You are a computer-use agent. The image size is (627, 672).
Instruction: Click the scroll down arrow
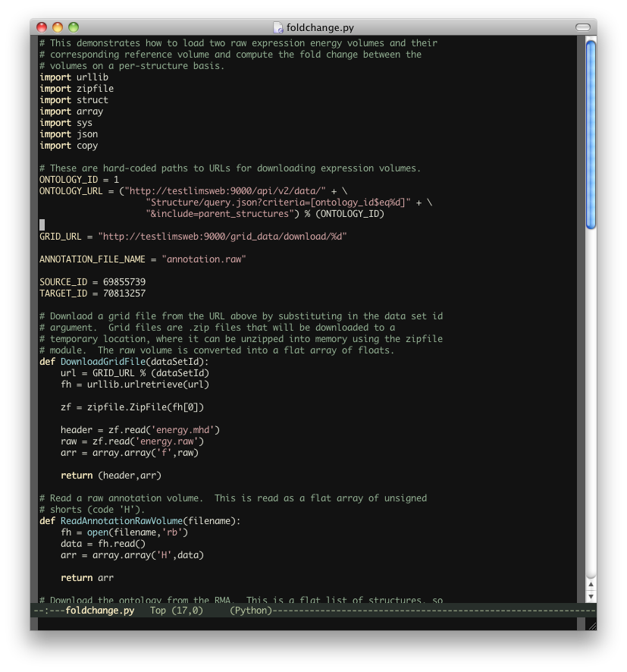coord(591,596)
